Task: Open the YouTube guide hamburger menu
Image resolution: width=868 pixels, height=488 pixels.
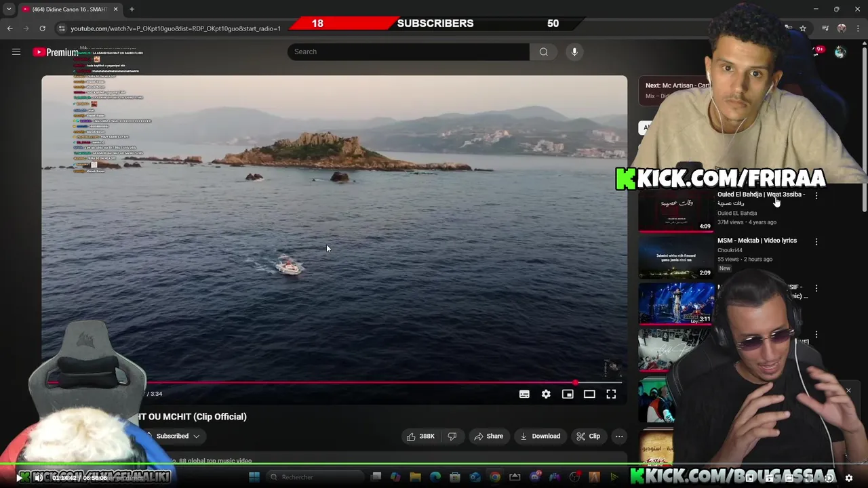Action: (16, 52)
